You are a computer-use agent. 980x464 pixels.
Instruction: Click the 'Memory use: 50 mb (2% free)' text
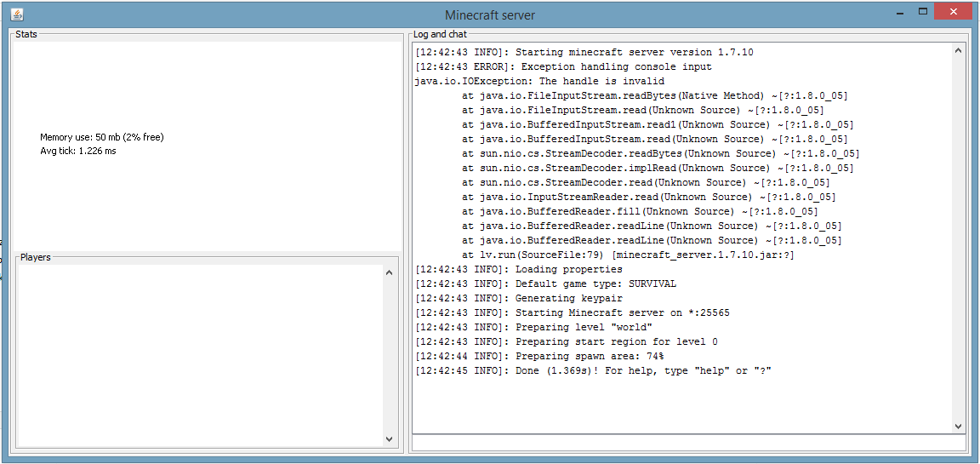[102, 137]
